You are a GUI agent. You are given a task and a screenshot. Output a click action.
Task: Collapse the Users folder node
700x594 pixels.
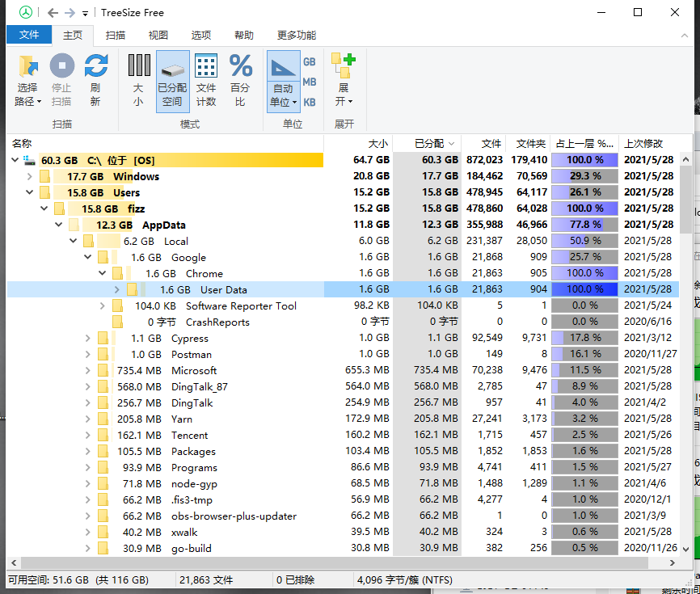(x=29, y=192)
